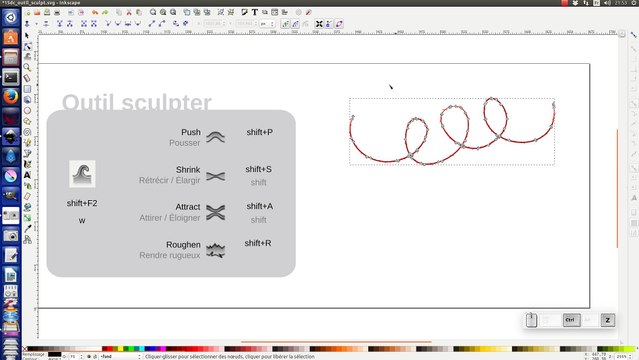Click the X coordinate field
Screen dimensions: 639x360
pyautogui.click(x=214, y=24)
